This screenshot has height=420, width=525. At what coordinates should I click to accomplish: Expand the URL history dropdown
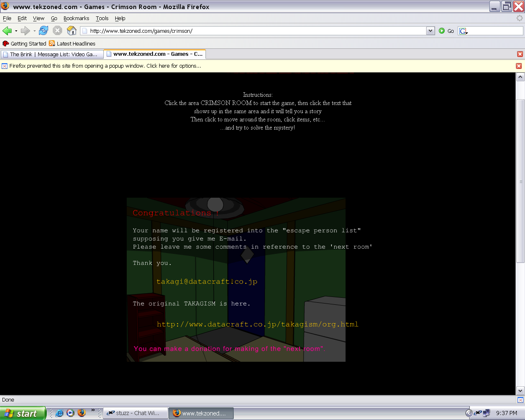pos(430,31)
